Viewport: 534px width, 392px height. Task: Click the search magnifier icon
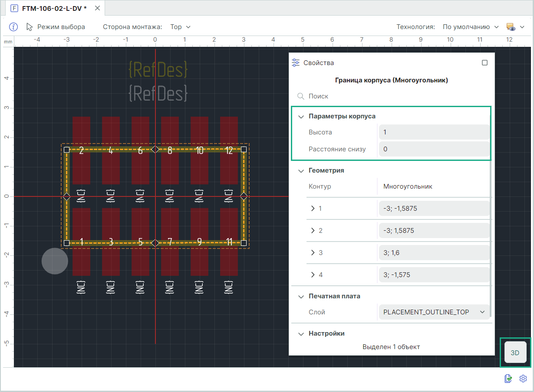pos(300,96)
